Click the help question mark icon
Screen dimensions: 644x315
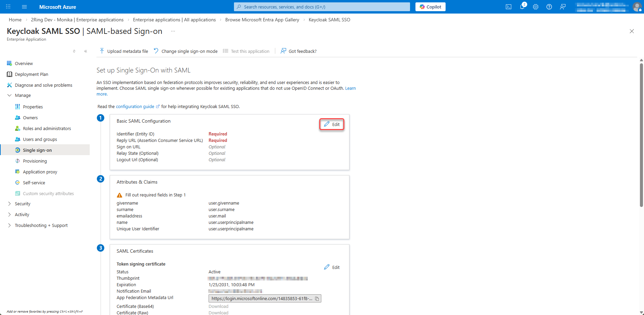[549, 7]
